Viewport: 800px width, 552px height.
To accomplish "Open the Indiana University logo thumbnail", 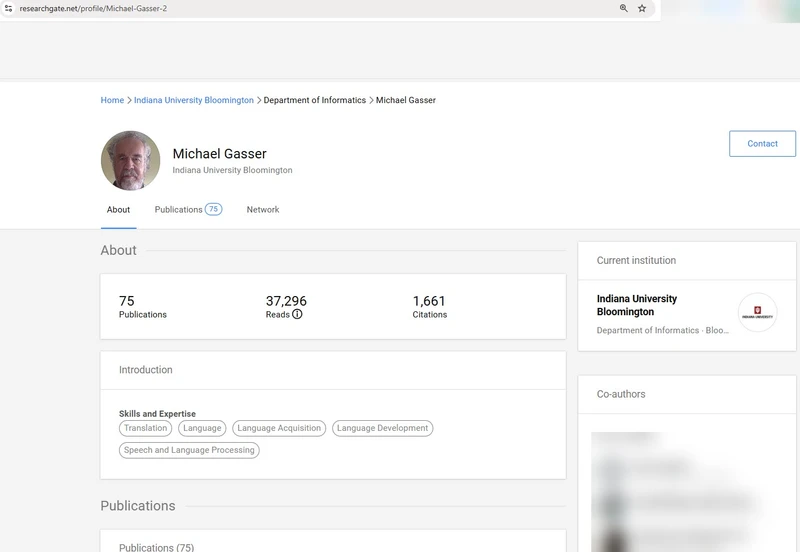I will tap(757, 312).
